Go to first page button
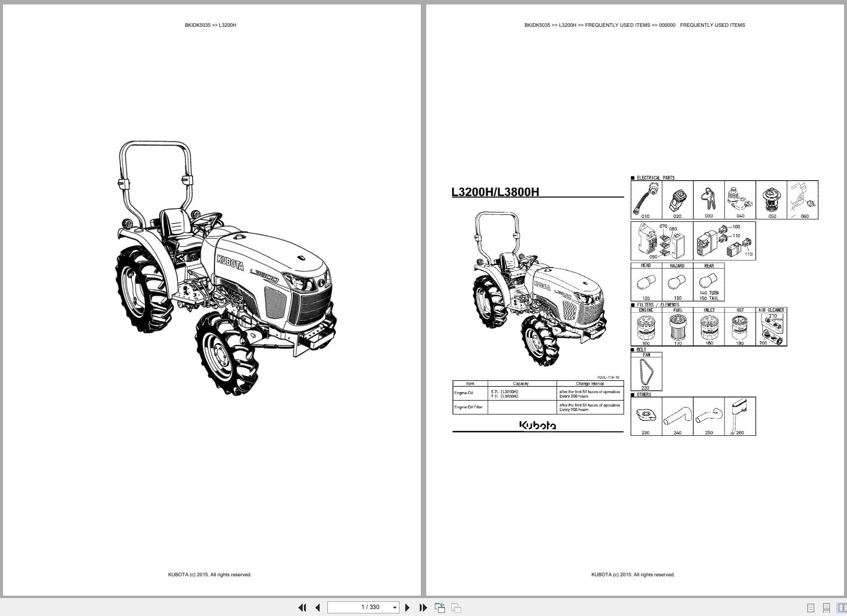This screenshot has width=847, height=616. (302, 608)
